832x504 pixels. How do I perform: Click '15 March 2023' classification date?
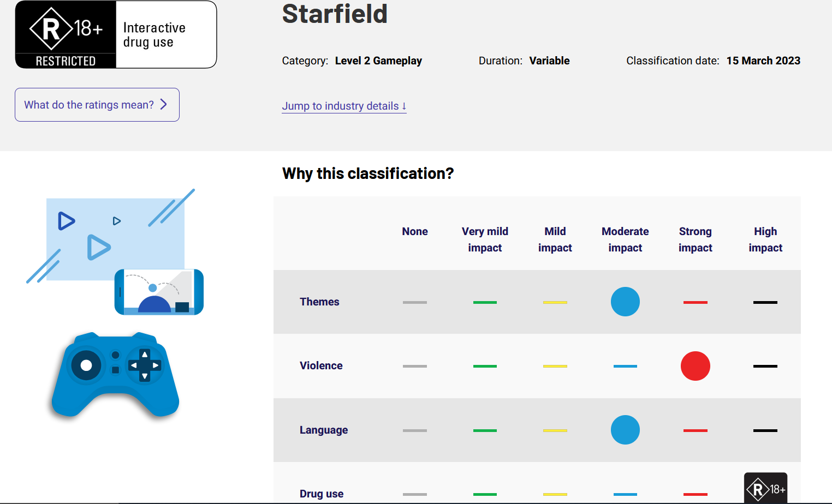click(763, 61)
